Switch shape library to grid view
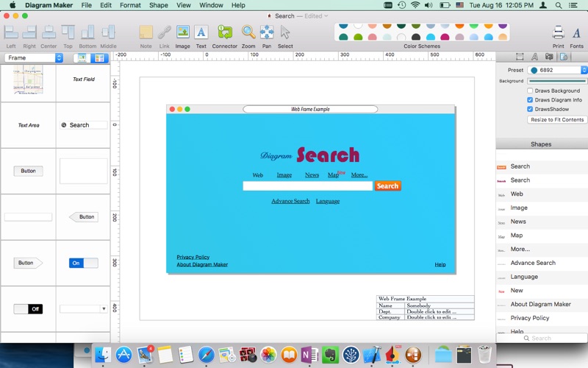 99,58
